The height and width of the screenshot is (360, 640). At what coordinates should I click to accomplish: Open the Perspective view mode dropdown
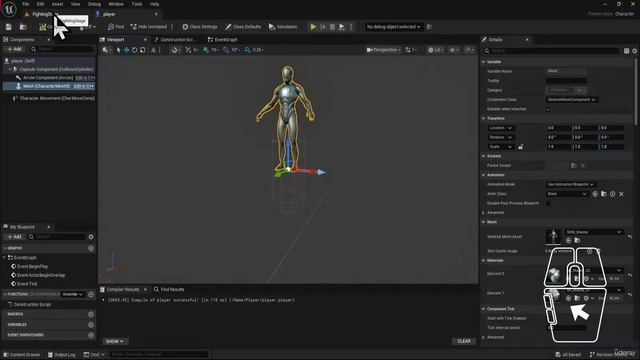pyautogui.click(x=383, y=50)
